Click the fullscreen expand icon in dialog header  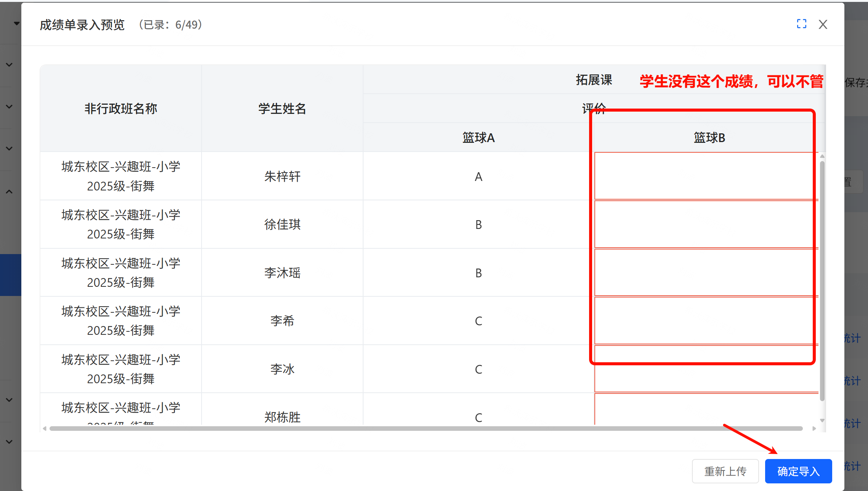click(x=801, y=24)
